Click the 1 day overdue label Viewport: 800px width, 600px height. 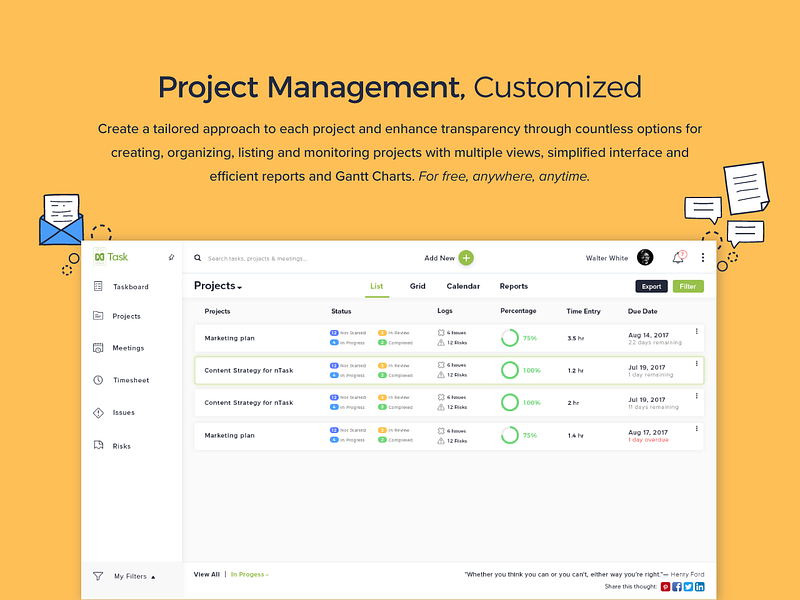[x=648, y=440]
